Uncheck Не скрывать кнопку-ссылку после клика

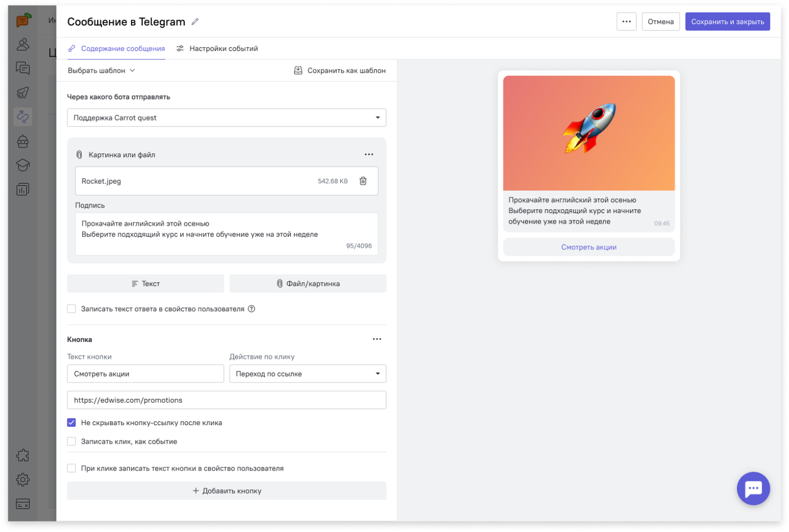71,422
